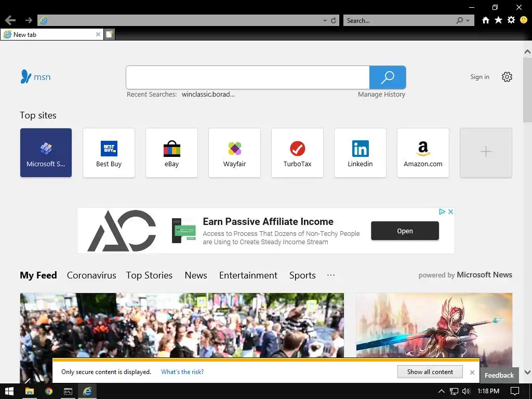Open Favorites with the star icon
Screen dimensions: 532x399
point(498,20)
